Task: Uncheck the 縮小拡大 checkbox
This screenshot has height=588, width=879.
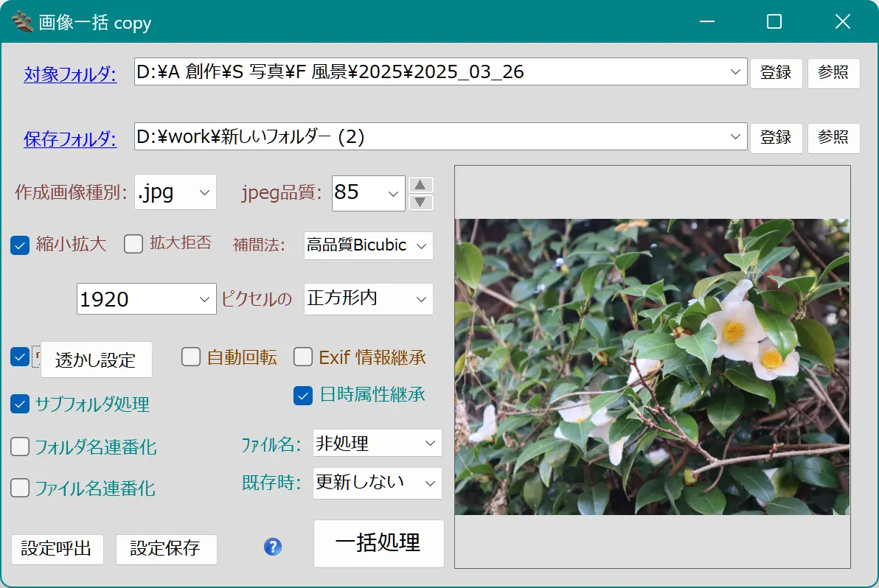Action: [20, 245]
